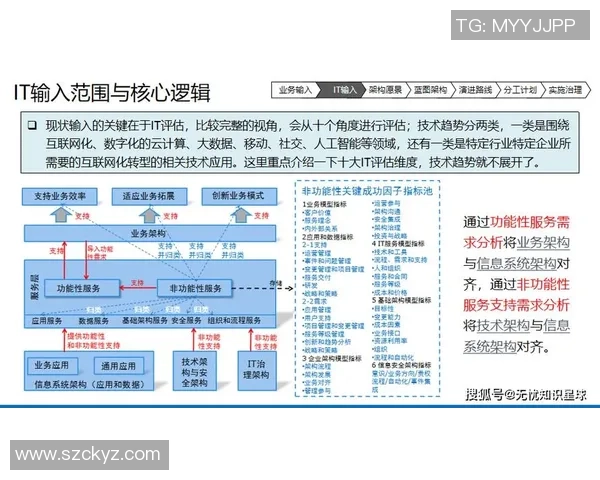Click the 服务理念 indicator

(317, 220)
